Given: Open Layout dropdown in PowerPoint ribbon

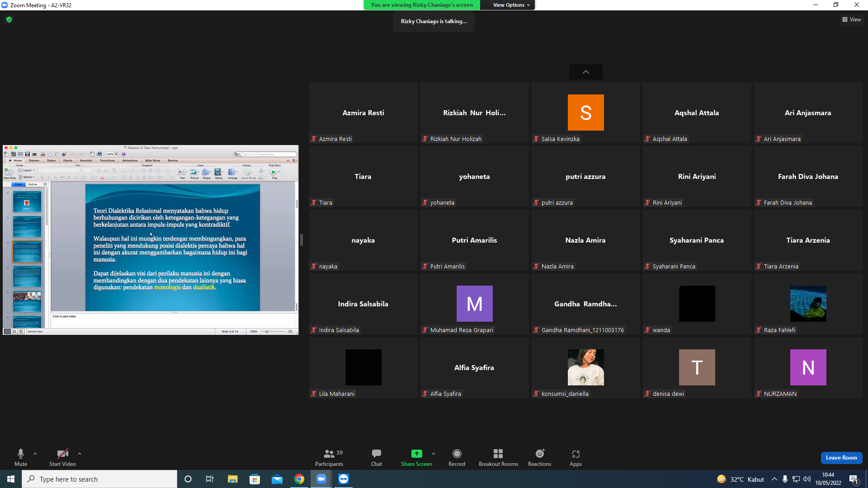Looking at the screenshot, I should coord(27,170).
